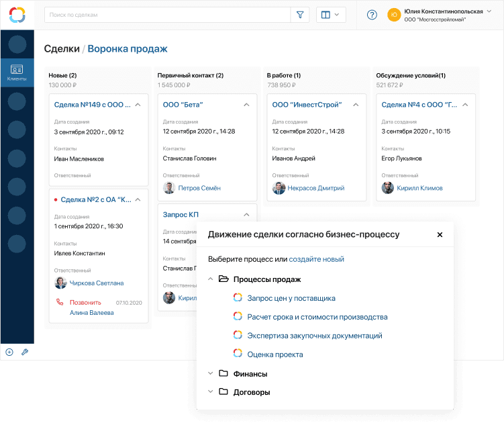This screenshot has height=427, width=504.
Task: Click the Поиск по сделкам search field
Action: pos(168,15)
